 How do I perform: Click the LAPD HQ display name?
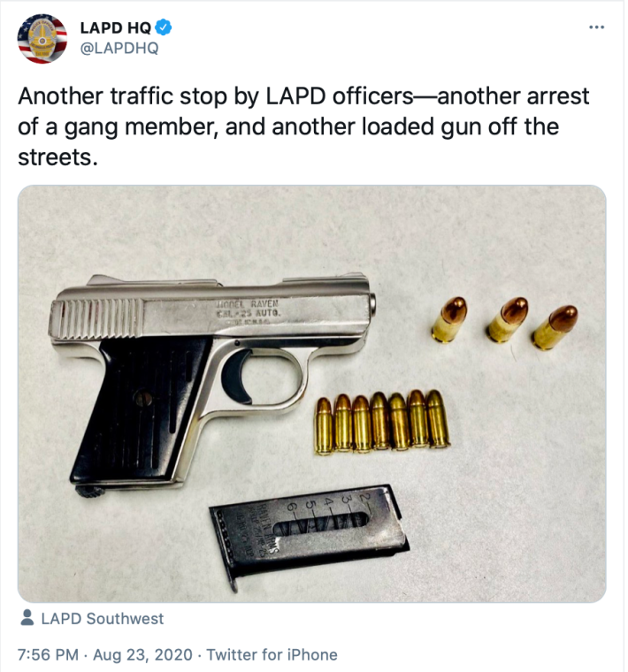click(115, 28)
